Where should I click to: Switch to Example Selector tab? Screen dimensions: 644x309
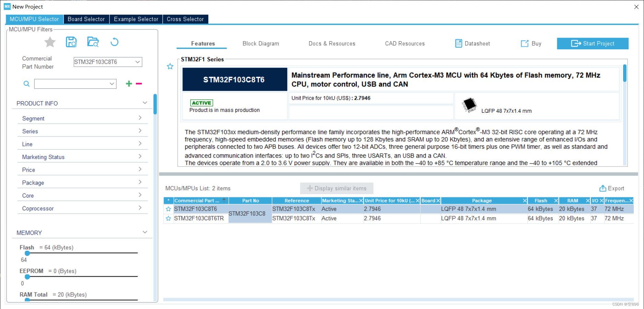(136, 19)
